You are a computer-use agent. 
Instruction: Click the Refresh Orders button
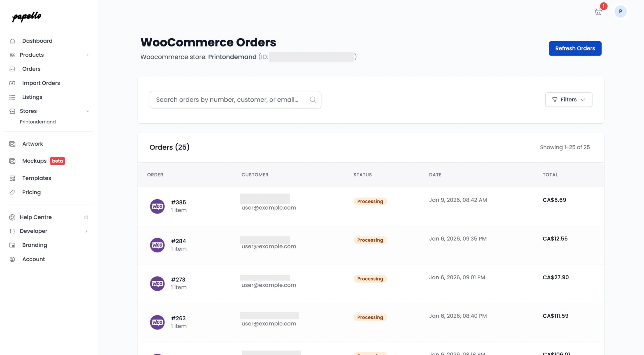tap(575, 48)
